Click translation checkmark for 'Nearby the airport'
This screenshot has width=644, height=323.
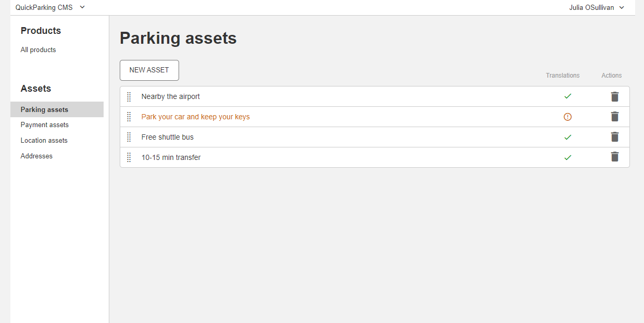pos(567,96)
